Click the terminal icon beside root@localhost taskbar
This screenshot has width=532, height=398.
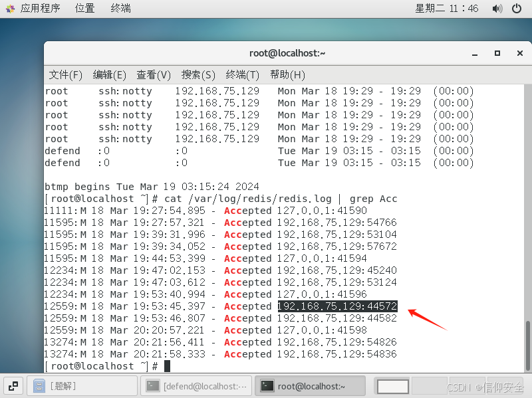[267, 386]
